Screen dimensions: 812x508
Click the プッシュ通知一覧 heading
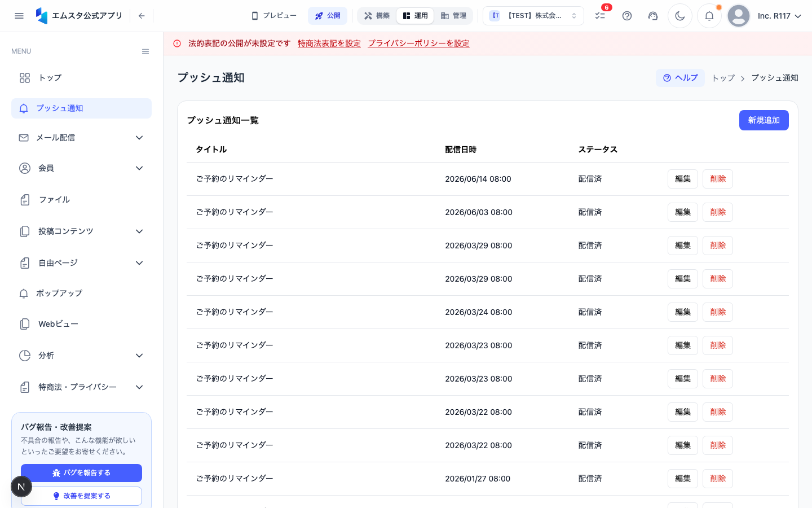[x=223, y=120]
